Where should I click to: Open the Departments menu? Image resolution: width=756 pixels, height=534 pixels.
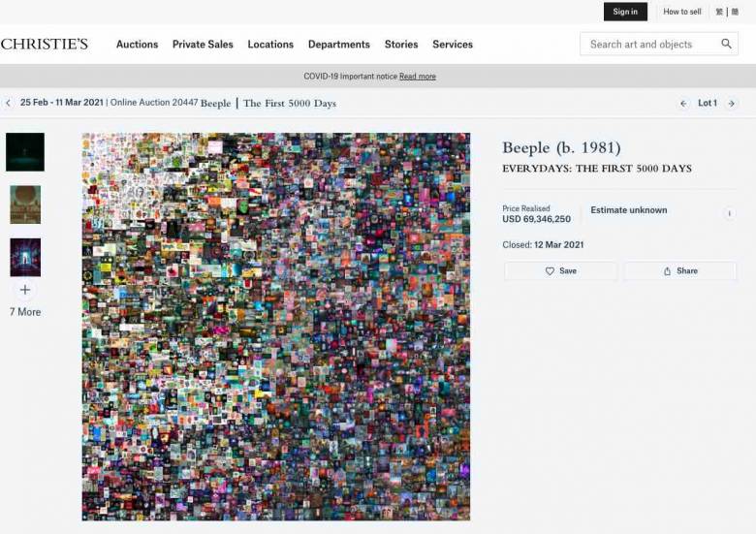pos(339,45)
